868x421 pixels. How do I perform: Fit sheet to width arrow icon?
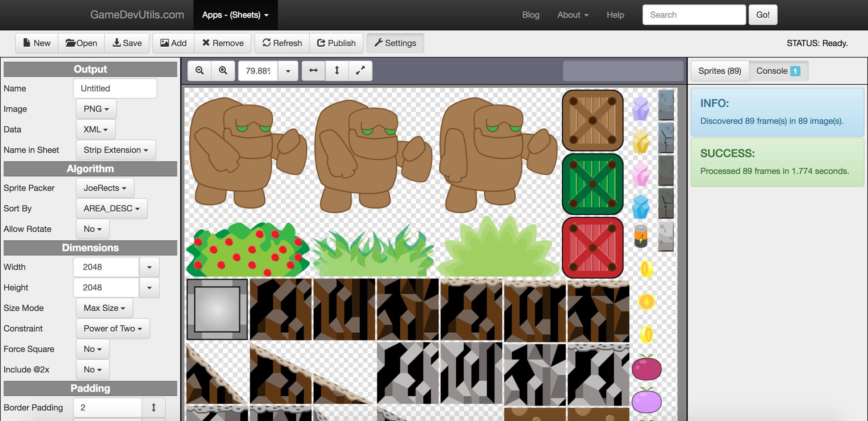coord(313,71)
